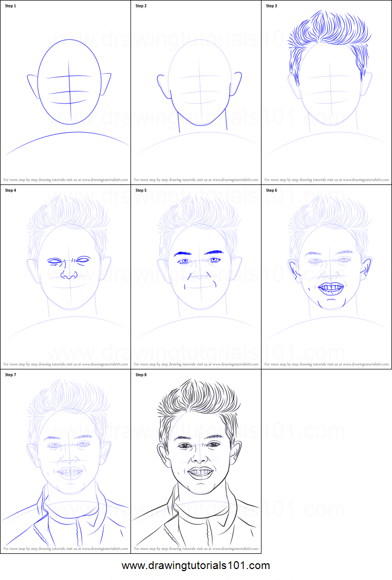This screenshot has width=392, height=580.
Task: Select the Step 8 final inked portrait
Action: coord(196,461)
